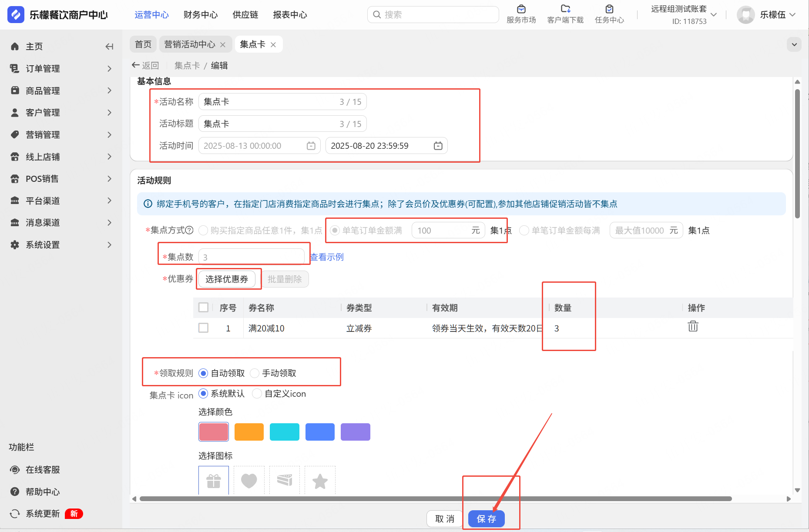
Task: Pick the cyan color swatch
Action: 285,432
